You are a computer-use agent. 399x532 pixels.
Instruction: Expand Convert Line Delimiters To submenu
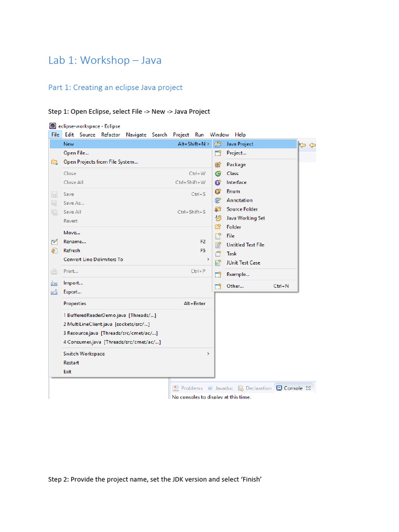(x=208, y=259)
